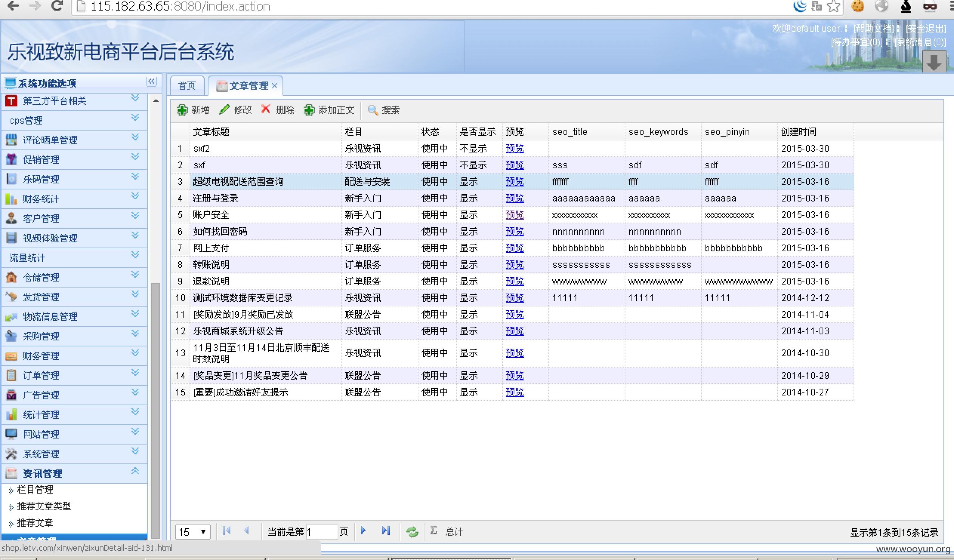954x560 pixels.
Task: Click 预览 link for 乐视商城系统升级公告 row
Action: point(515,331)
